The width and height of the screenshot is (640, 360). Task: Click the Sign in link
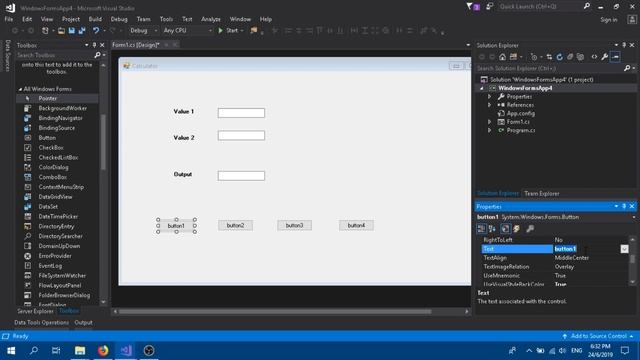[609, 20]
